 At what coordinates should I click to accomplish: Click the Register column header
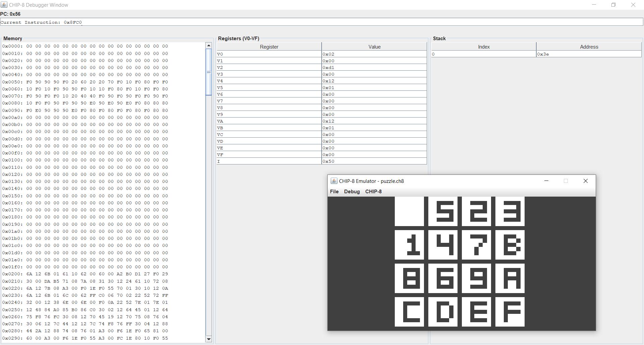tap(269, 47)
